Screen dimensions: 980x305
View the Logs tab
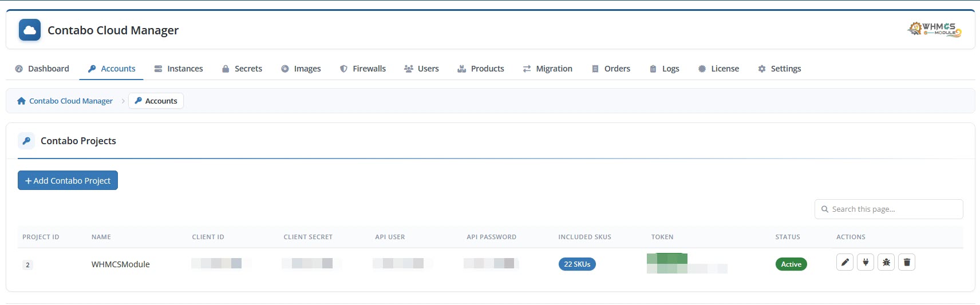click(664, 69)
